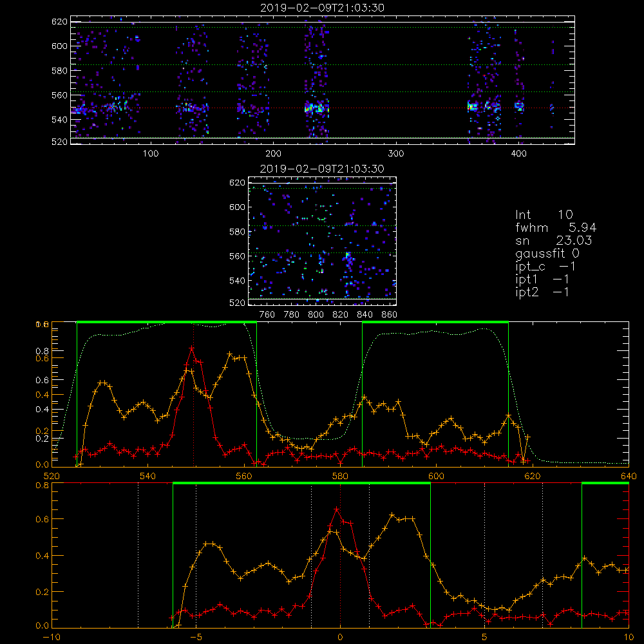Click the 400 x-axis label of top image
The height and width of the screenshot is (644, 644).
tap(518, 154)
